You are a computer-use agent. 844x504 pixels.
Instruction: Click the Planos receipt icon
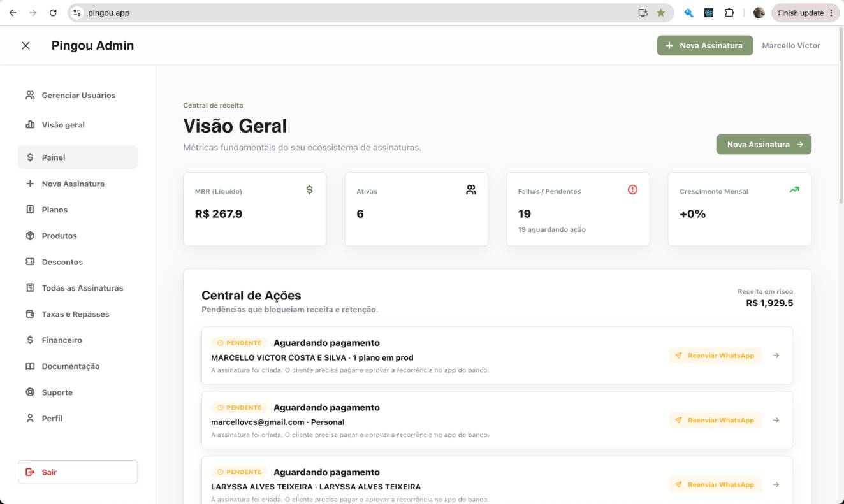[x=30, y=210]
